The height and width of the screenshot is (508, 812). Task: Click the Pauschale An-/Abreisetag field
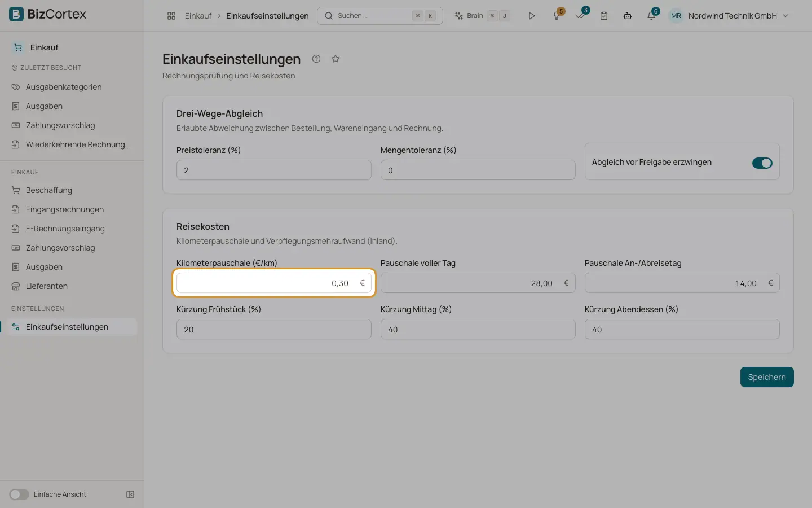pyautogui.click(x=682, y=283)
